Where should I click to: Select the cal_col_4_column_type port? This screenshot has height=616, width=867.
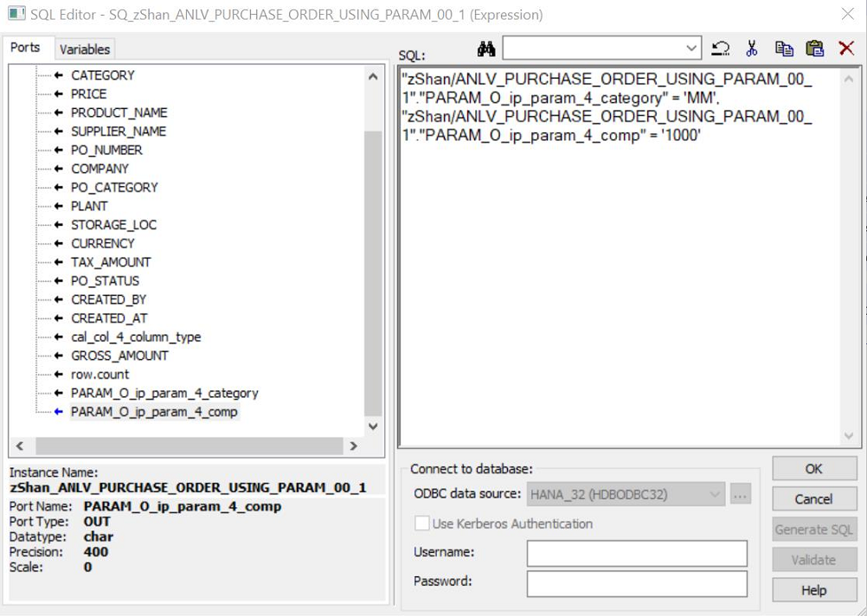click(x=136, y=337)
